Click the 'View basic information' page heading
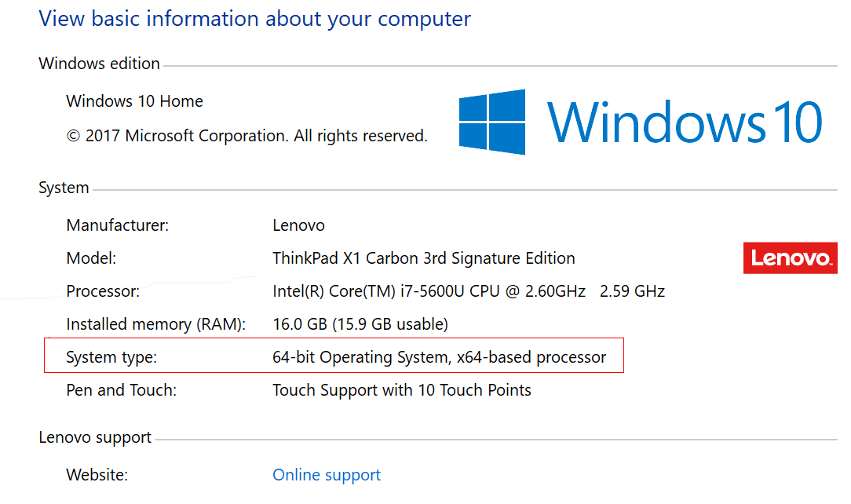The height and width of the screenshot is (504, 851). pyautogui.click(x=255, y=19)
